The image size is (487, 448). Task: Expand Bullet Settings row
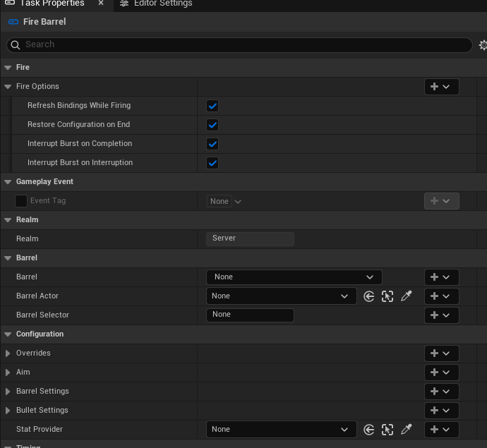[8, 411]
